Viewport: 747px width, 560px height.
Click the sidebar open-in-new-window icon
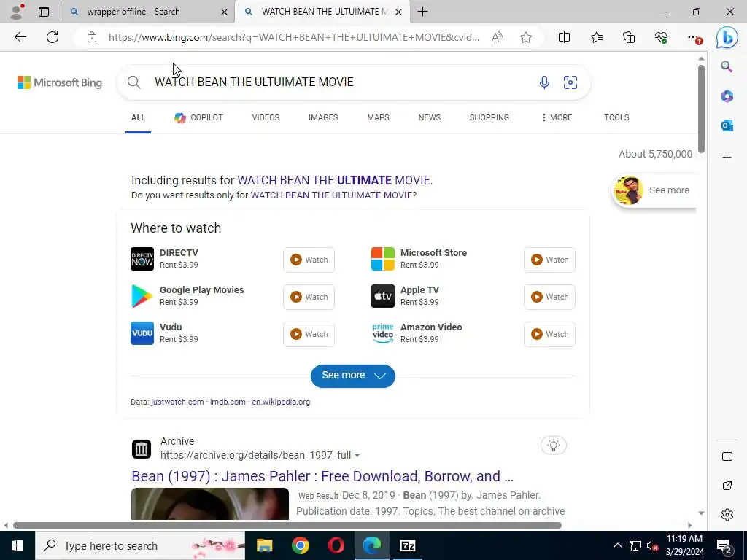(x=727, y=486)
